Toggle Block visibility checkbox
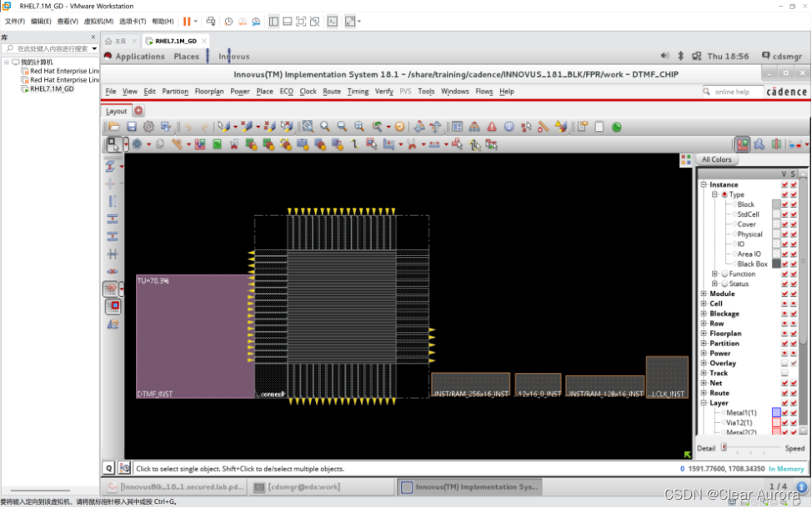Viewport: 812px width, 508px height. 784,204
